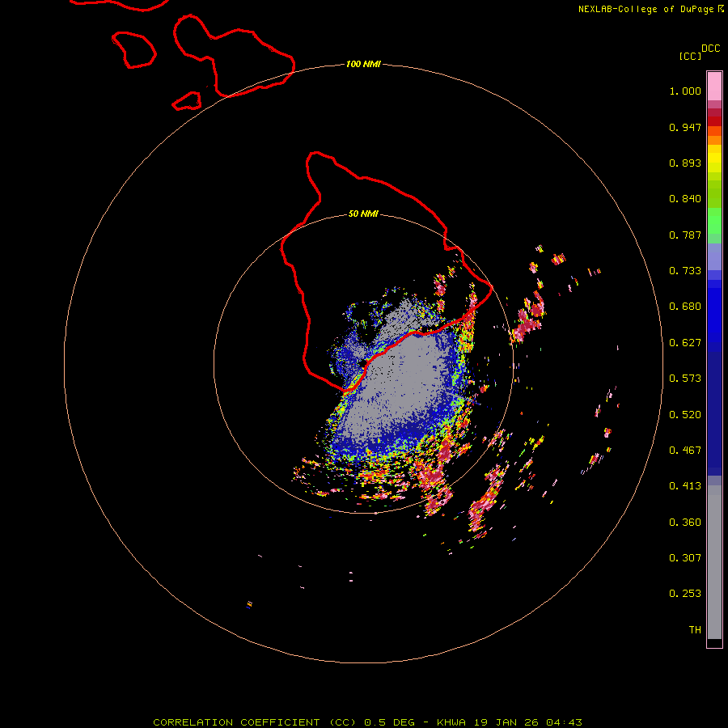This screenshot has width=728, height=728.
Task: Select the 0.413 color scale value
Action: (685, 486)
